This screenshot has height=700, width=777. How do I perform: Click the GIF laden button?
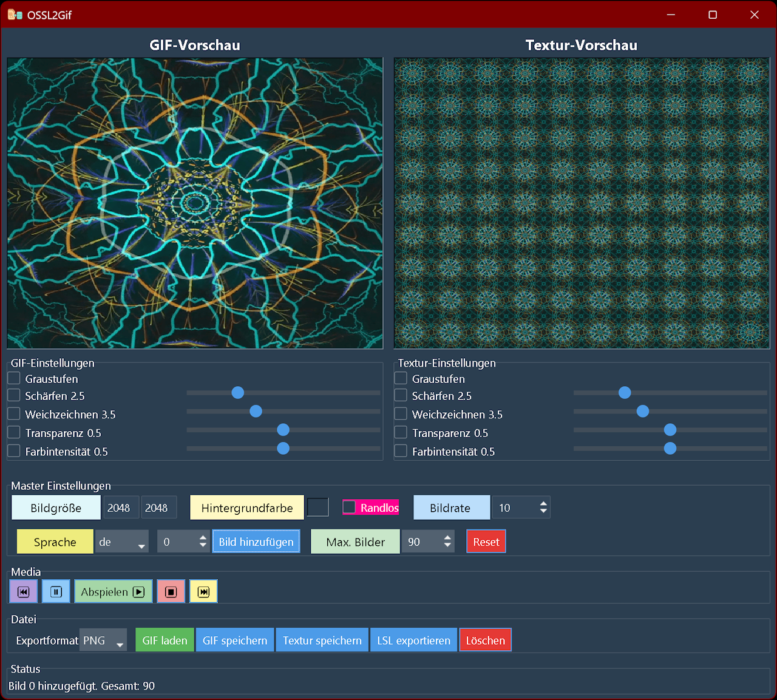click(x=165, y=641)
